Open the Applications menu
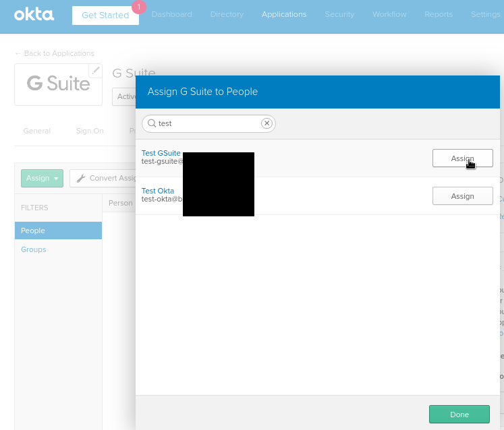This screenshot has width=504, height=430. pyautogui.click(x=284, y=14)
